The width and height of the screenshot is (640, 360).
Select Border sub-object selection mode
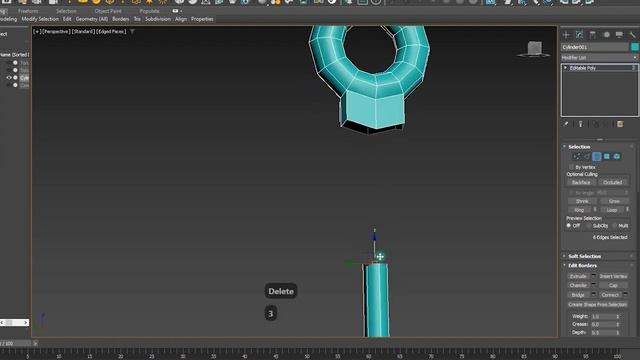pyautogui.click(x=597, y=156)
